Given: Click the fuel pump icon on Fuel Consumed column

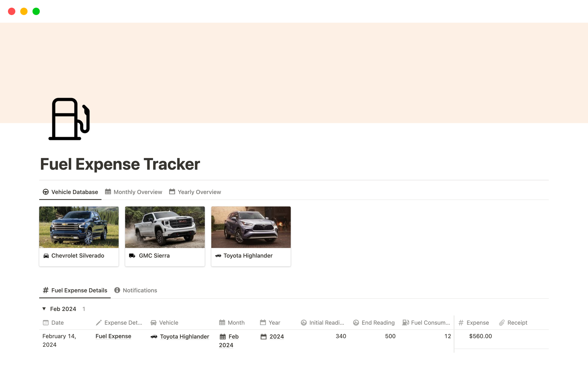Looking at the screenshot, I should point(406,323).
